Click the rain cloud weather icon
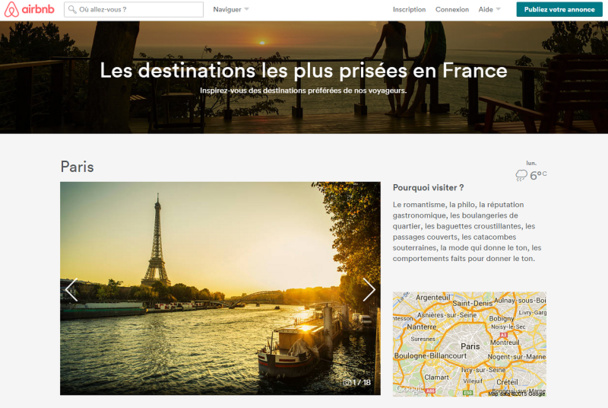The height and width of the screenshot is (408, 608). (521, 175)
